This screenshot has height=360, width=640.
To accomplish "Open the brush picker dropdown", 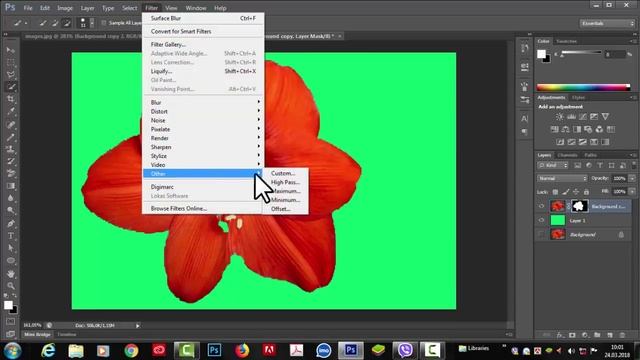I will [92, 23].
